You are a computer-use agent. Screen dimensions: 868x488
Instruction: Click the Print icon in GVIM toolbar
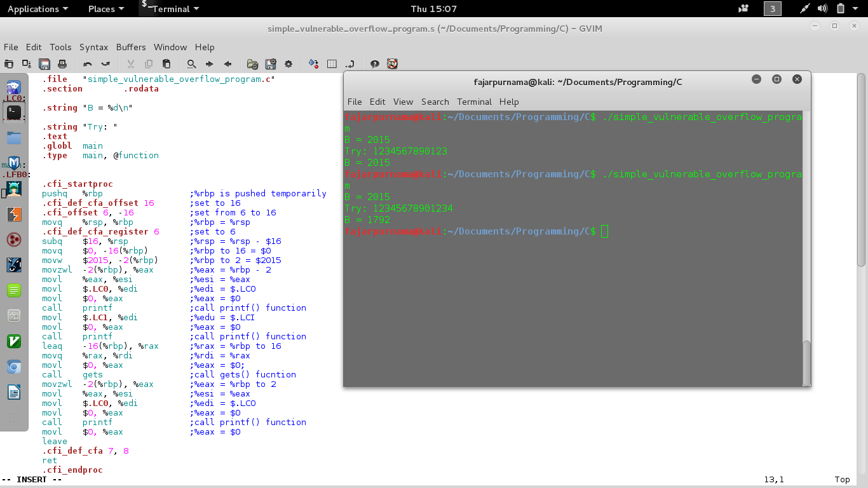62,64
